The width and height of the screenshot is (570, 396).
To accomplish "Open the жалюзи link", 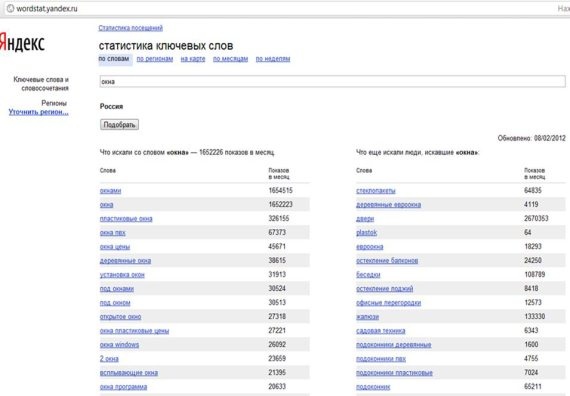I will click(368, 317).
